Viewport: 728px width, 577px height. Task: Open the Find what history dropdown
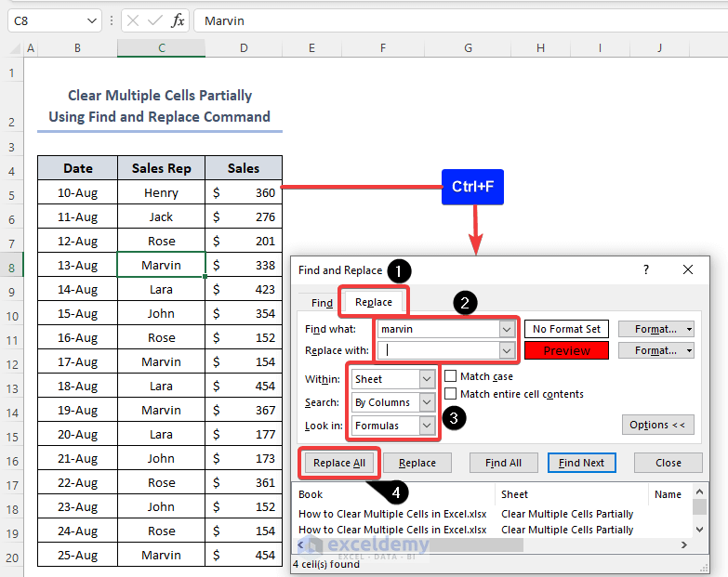[x=507, y=329]
